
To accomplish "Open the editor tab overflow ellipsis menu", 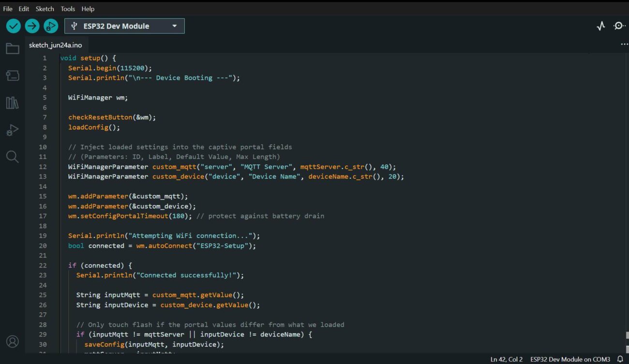I will (x=624, y=44).
